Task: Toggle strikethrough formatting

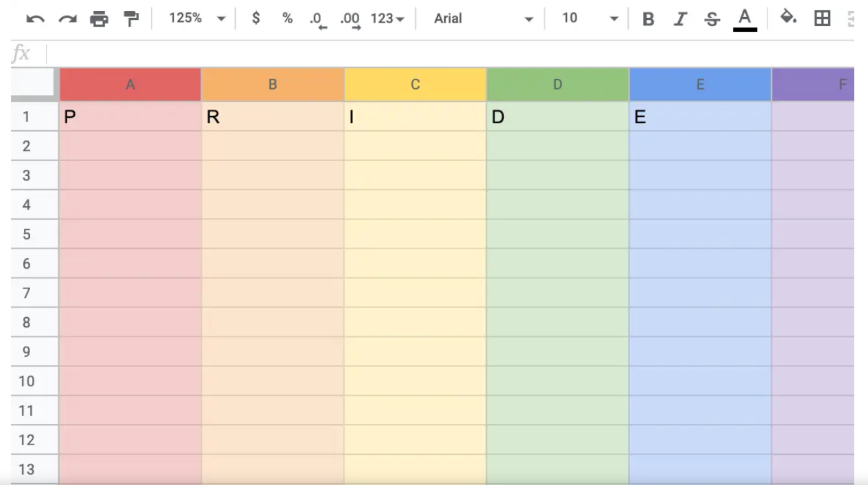Action: pos(712,19)
